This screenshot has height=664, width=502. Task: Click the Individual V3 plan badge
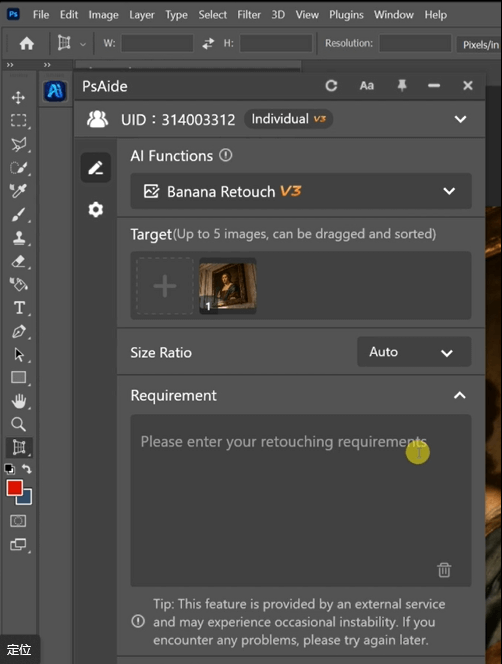tap(288, 119)
